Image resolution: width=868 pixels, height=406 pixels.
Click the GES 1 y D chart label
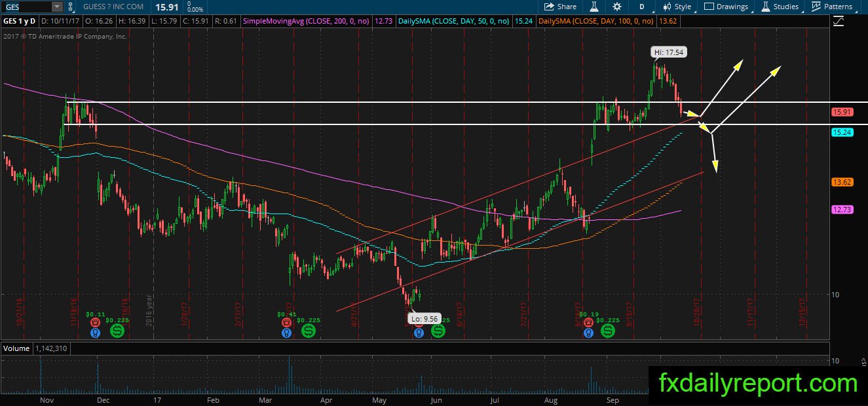(x=19, y=22)
